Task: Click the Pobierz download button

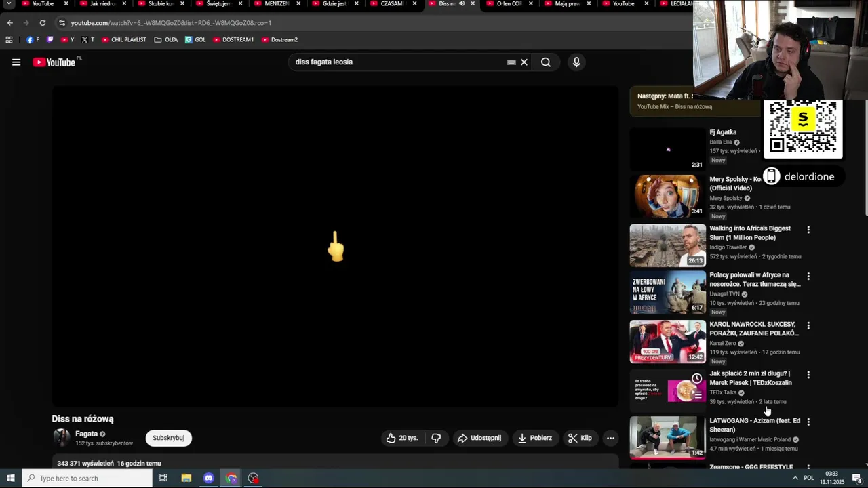Action: coord(534,438)
